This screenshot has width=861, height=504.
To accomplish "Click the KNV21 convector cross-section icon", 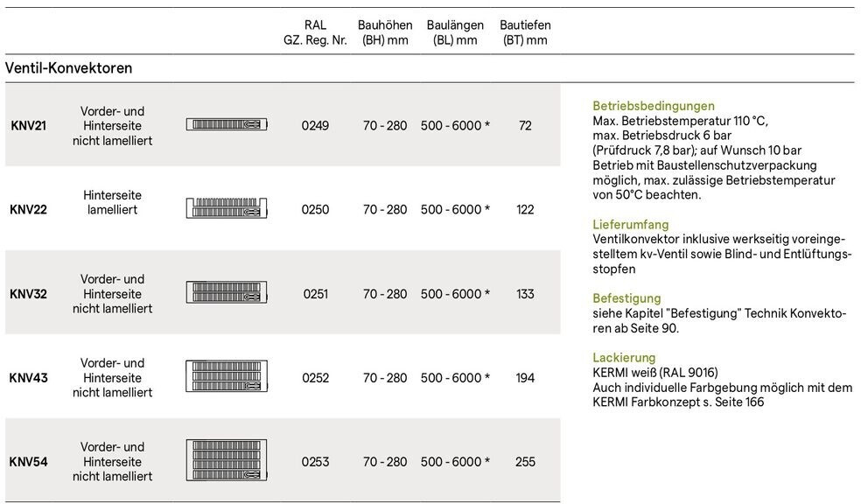I will tap(227, 125).
